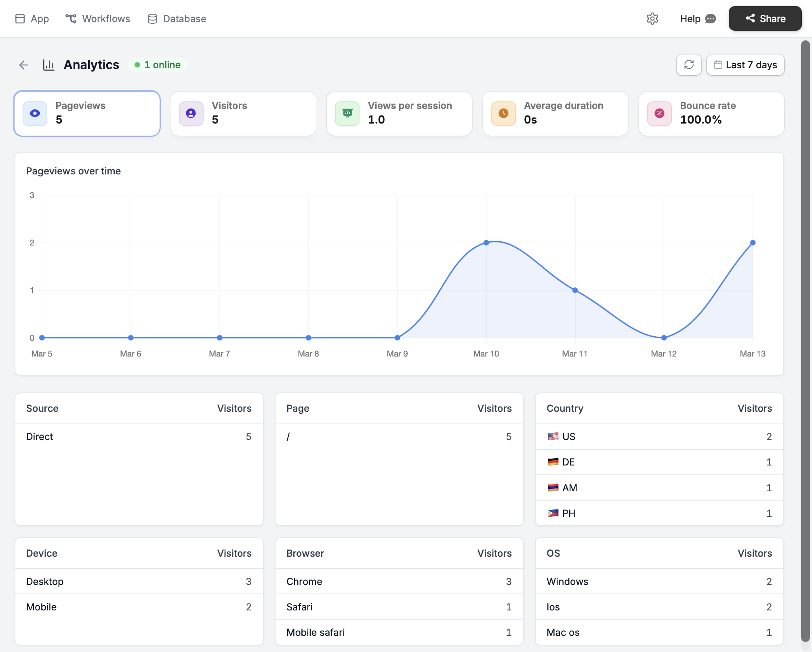Open the Database tab
Screen dimensions: 812x652
[177, 19]
